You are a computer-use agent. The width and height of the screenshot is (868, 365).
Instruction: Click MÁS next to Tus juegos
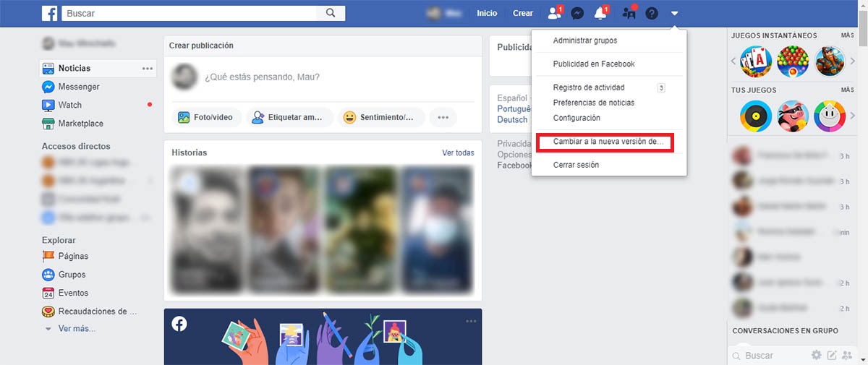pos(848,90)
